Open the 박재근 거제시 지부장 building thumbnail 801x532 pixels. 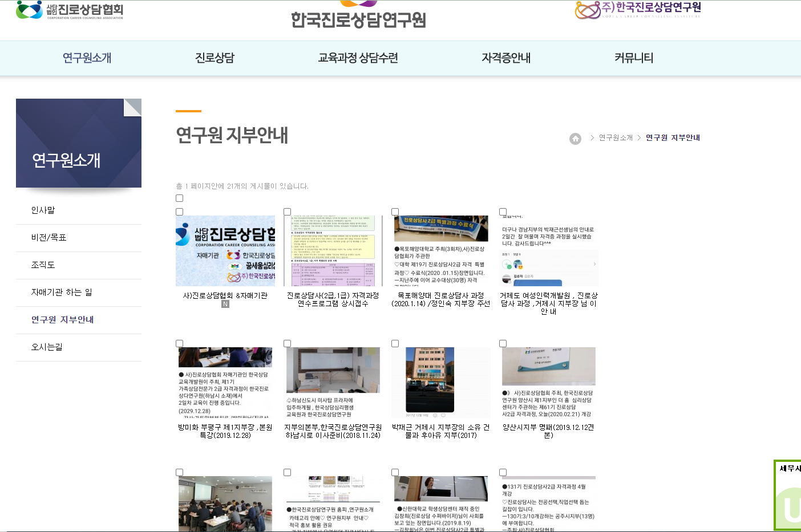441,383
